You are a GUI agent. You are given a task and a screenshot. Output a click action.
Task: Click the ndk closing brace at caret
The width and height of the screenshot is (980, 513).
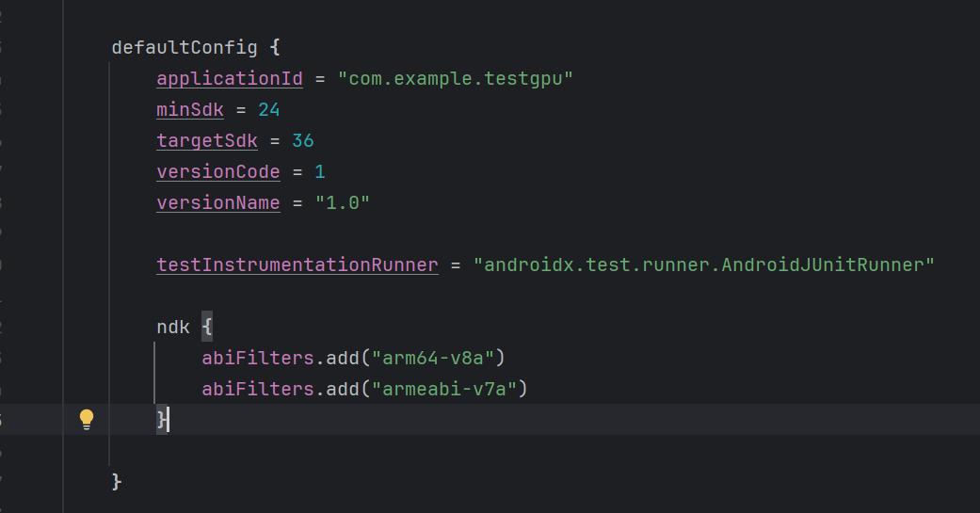click(162, 419)
